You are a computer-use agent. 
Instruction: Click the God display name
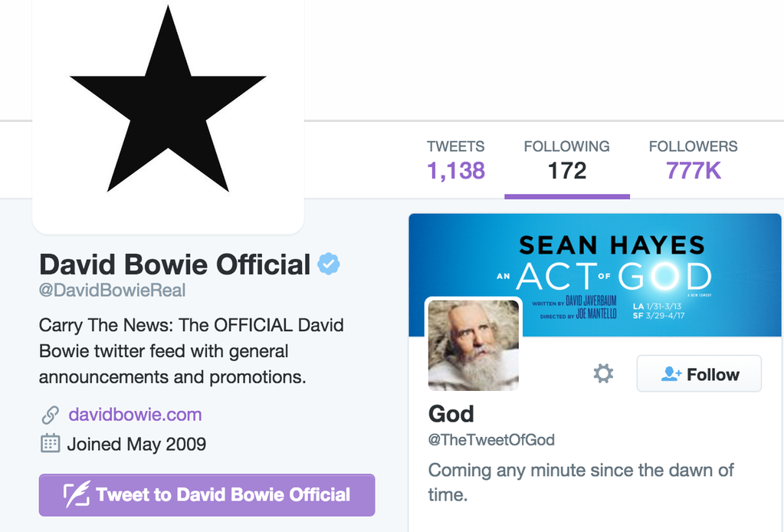click(x=451, y=414)
